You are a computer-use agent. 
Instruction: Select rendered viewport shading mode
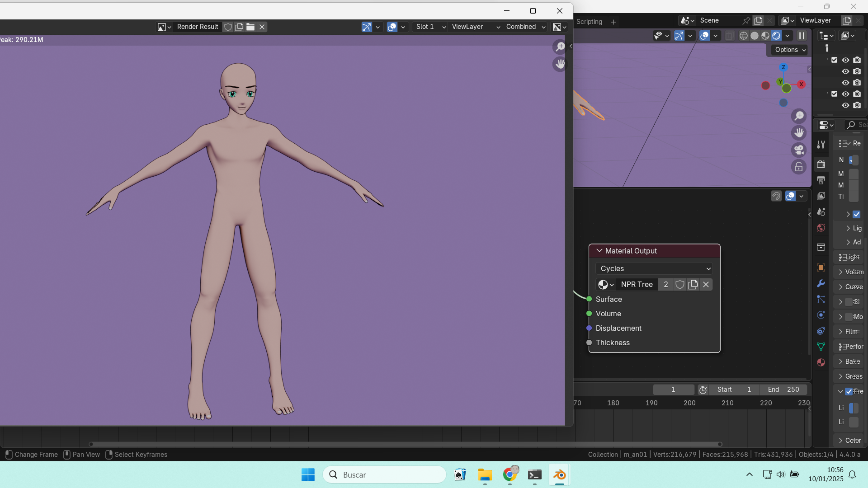tap(776, 36)
